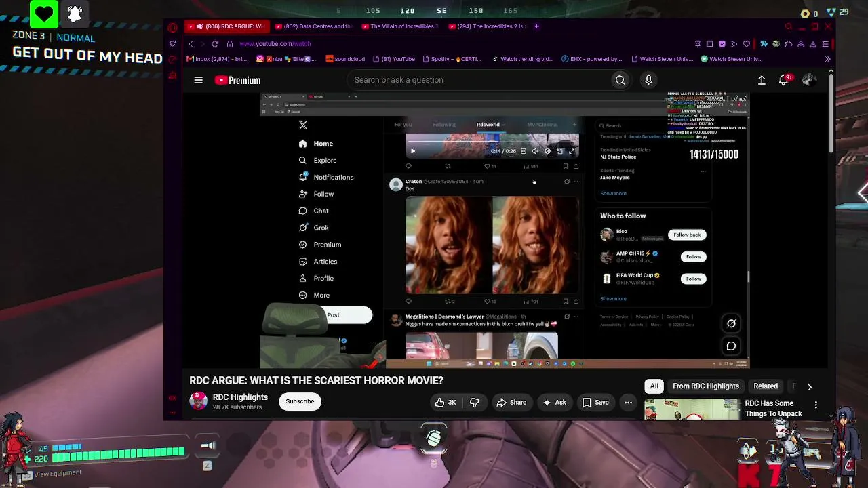Open the YouTube guide hamburger menu
The image size is (868, 488).
pos(198,80)
